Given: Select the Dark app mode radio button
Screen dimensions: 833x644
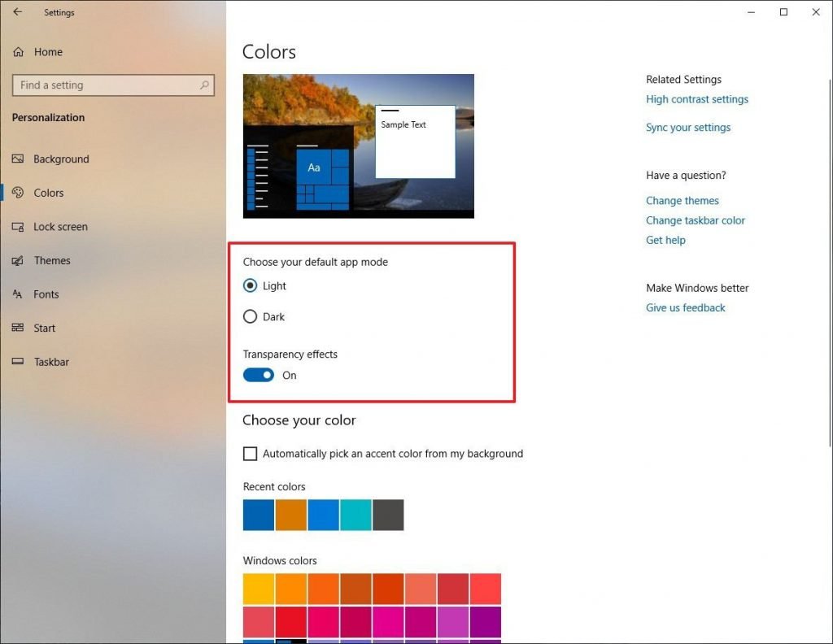Looking at the screenshot, I should 251,317.
